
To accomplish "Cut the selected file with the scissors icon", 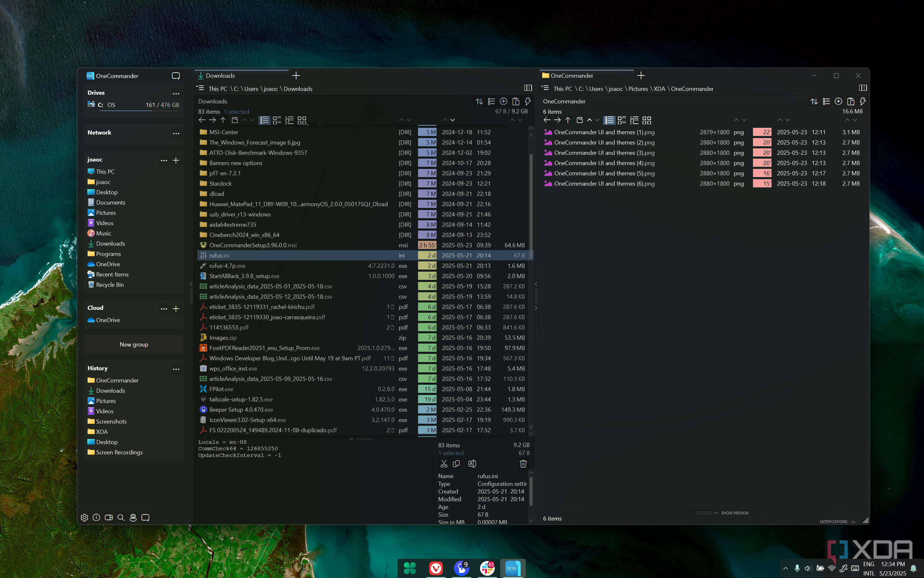I will point(444,464).
